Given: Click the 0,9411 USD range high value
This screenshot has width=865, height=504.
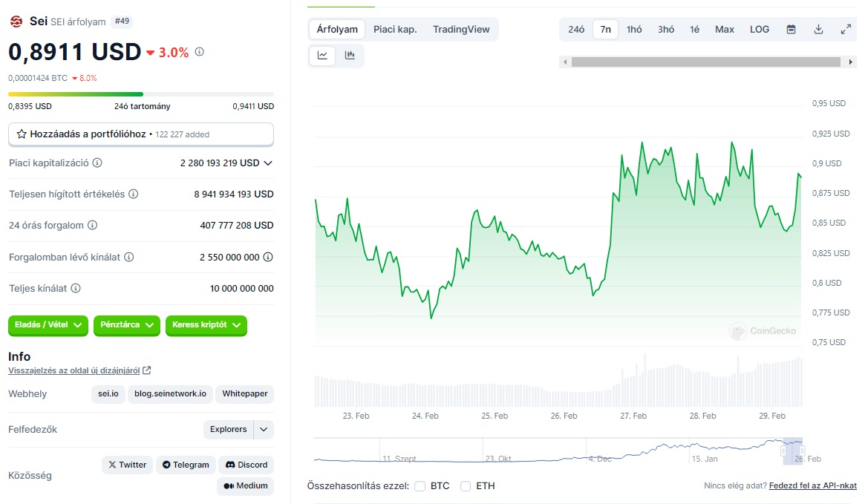Looking at the screenshot, I should point(253,106).
